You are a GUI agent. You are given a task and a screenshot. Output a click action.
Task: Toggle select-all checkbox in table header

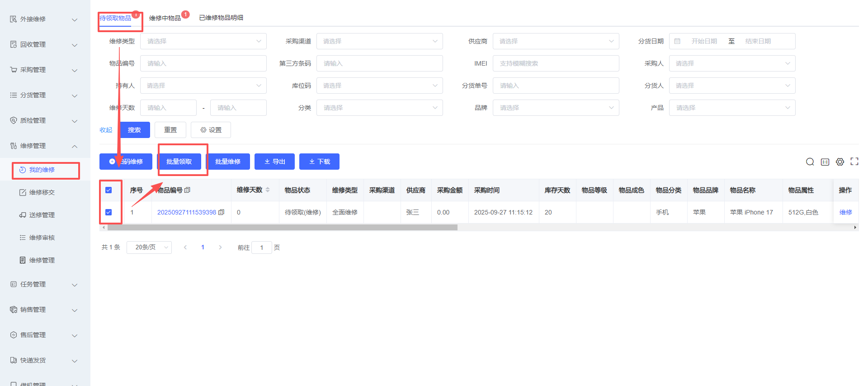[x=108, y=190]
